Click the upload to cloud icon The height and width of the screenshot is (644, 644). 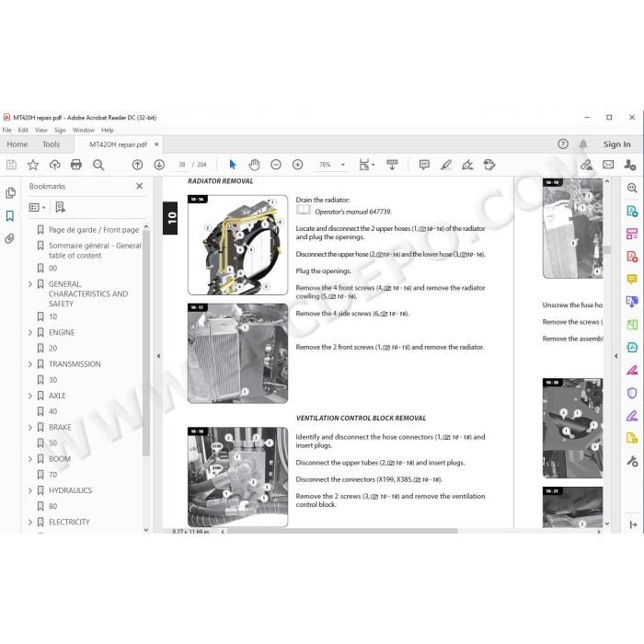(x=54, y=165)
